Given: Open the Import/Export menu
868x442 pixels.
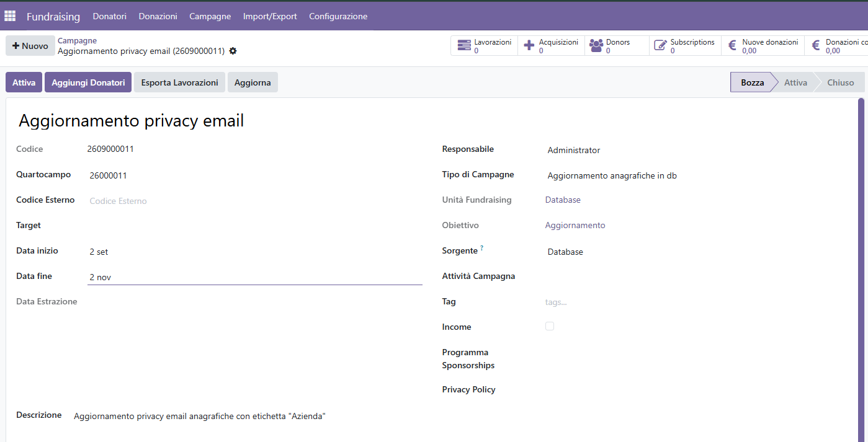Looking at the screenshot, I should pyautogui.click(x=270, y=16).
